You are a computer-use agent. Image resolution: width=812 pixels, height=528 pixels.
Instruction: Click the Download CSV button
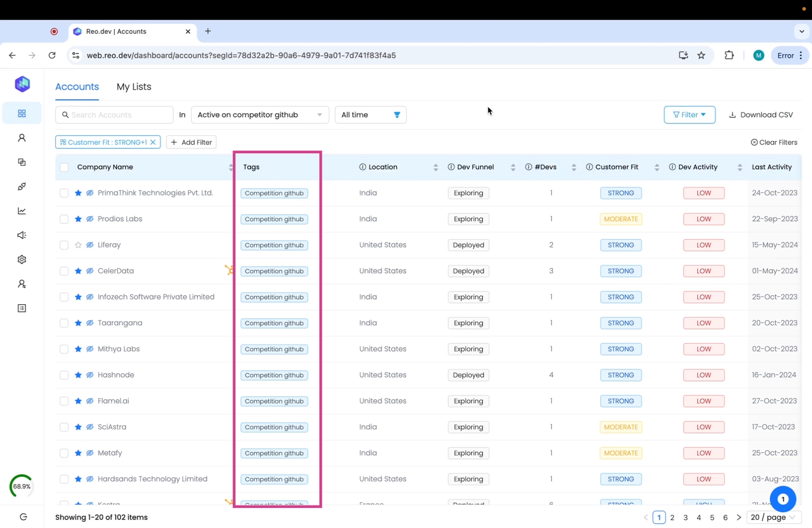761,115
